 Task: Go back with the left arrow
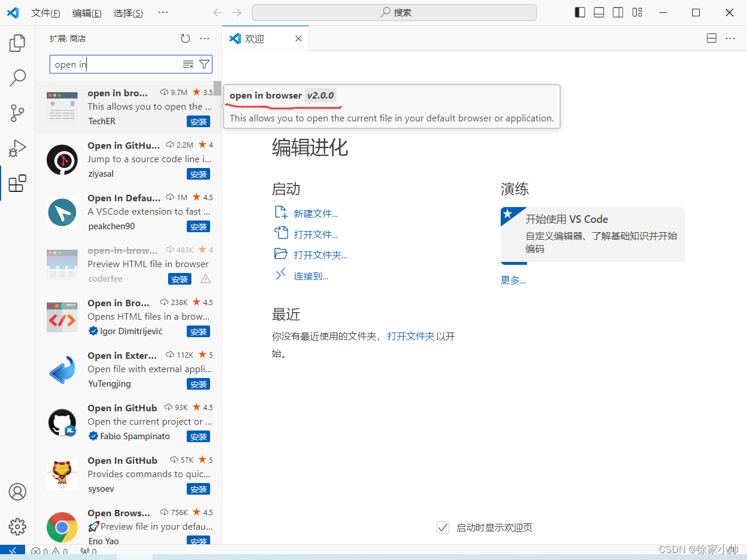218,12
